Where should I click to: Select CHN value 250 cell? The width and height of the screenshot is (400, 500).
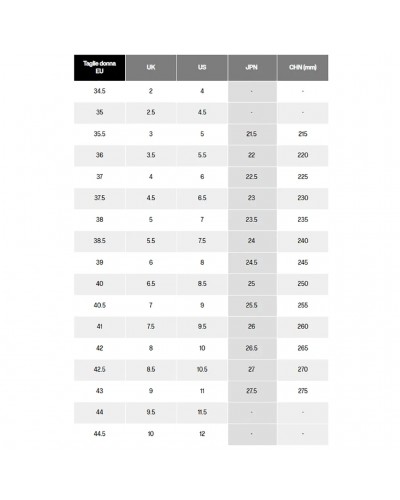click(303, 284)
